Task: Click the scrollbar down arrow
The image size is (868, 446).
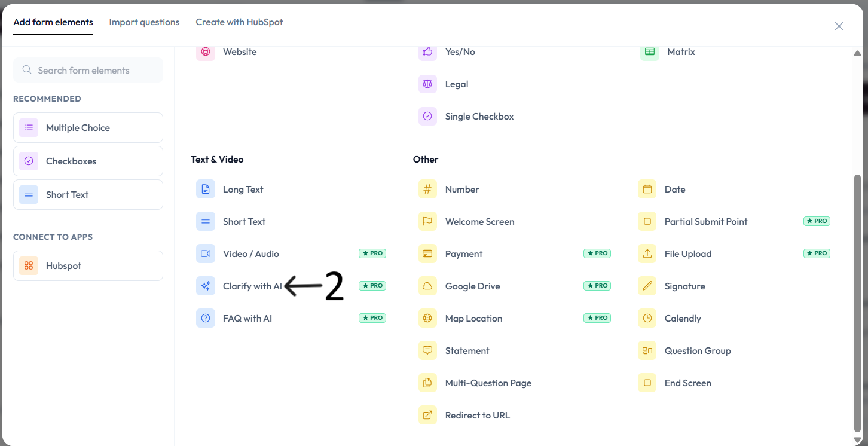Action: (858, 440)
